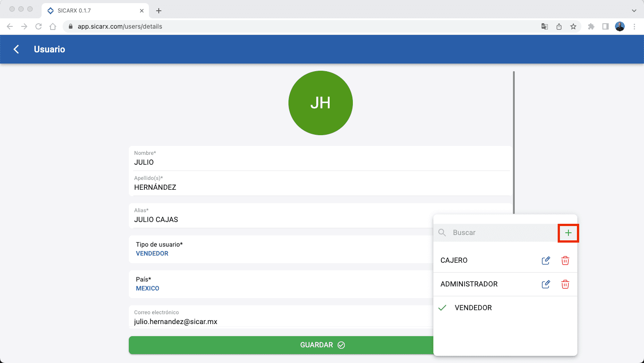Expand the browser tab search chevron
Screen dimensions: 644x363
tap(634, 10)
